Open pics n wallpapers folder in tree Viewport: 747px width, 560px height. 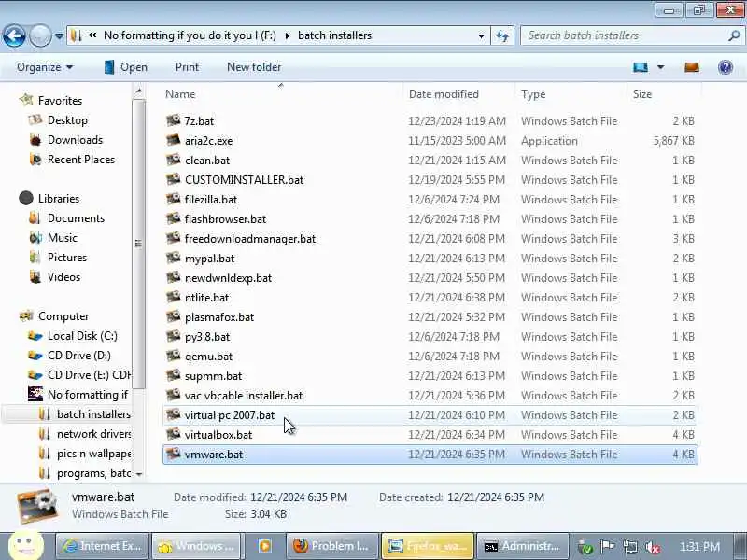(94, 454)
